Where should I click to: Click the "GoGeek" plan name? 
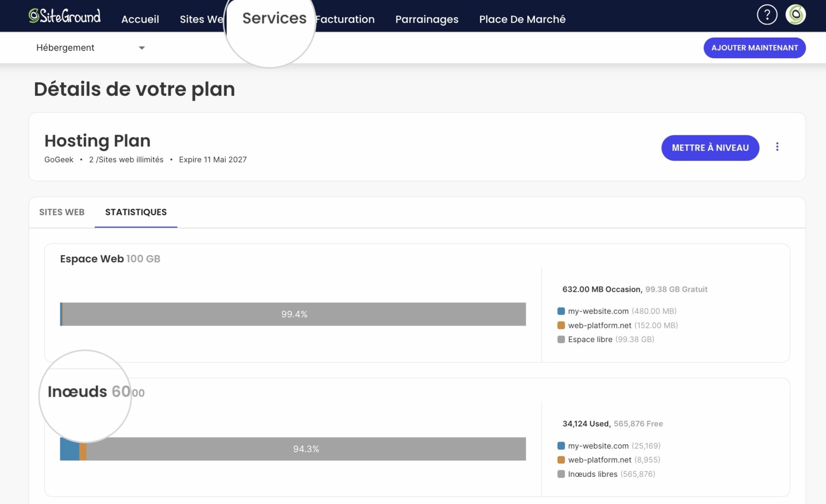(x=59, y=159)
